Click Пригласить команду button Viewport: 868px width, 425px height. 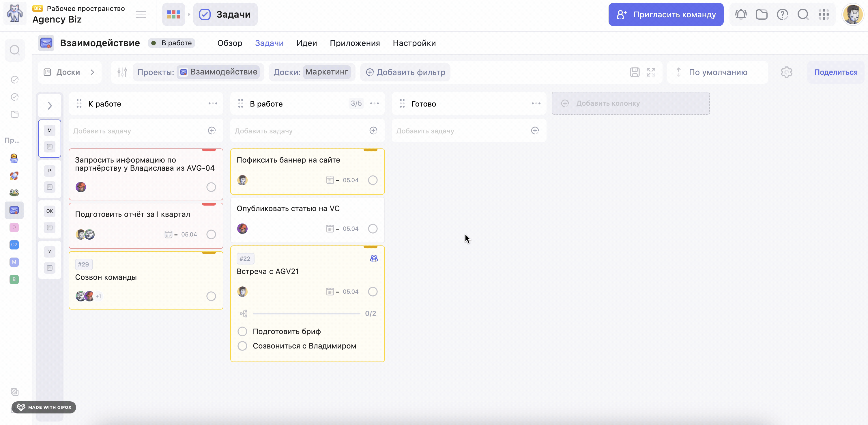pos(666,14)
